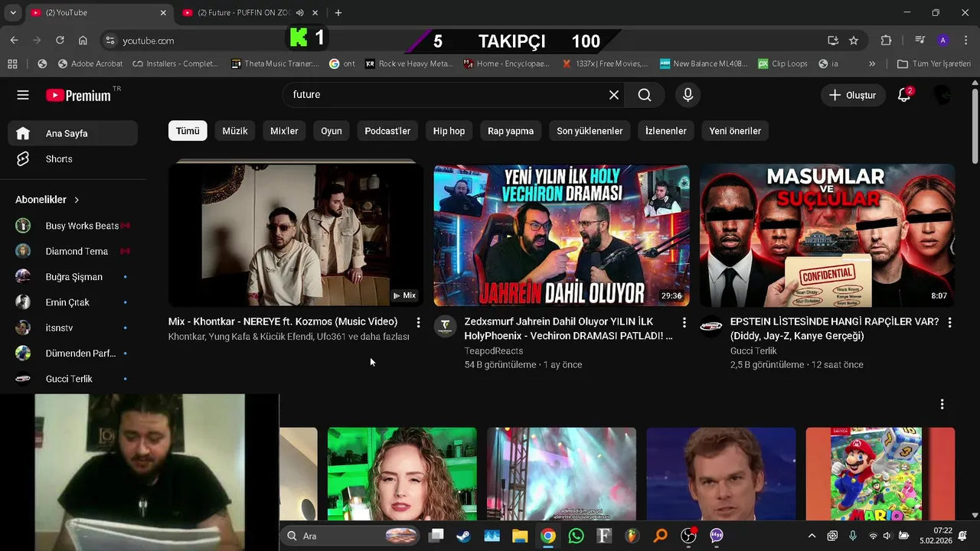980x551 pixels.
Task: Reload the page in Chrome
Action: point(60,41)
